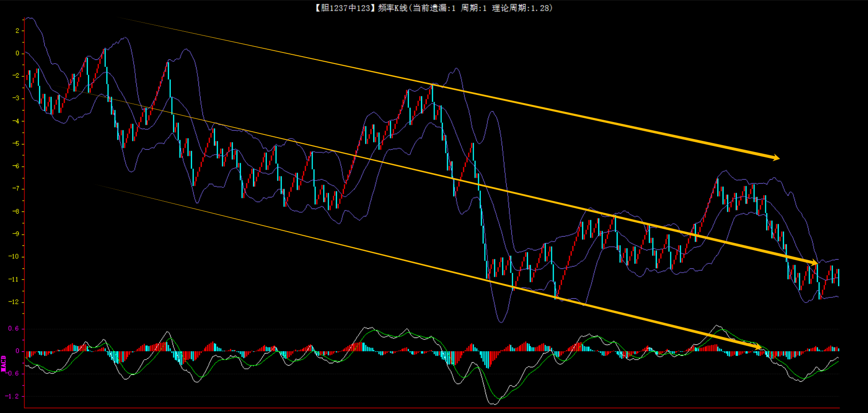
Task: Click the lowest MACD trough near -1.2
Action: click(494, 403)
